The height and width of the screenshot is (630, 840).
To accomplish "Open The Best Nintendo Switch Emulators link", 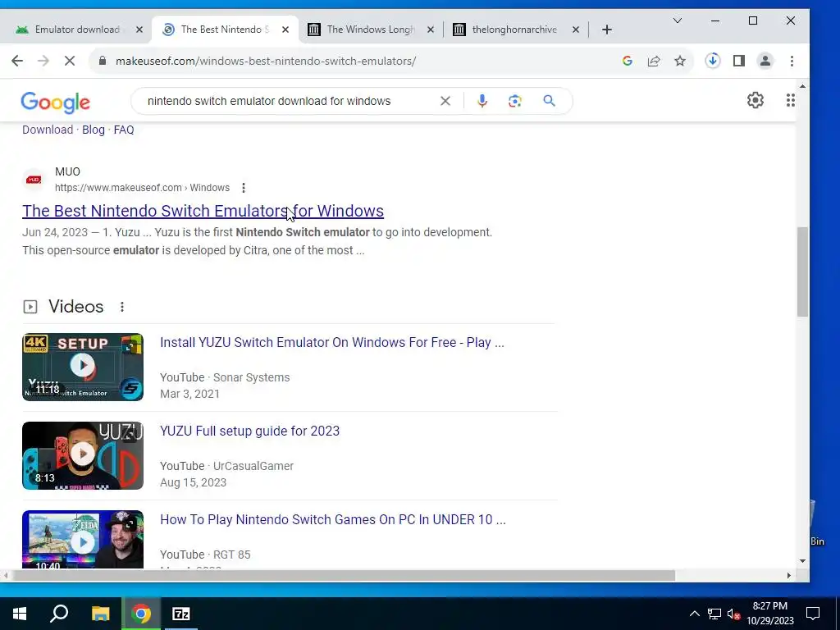I will [203, 211].
